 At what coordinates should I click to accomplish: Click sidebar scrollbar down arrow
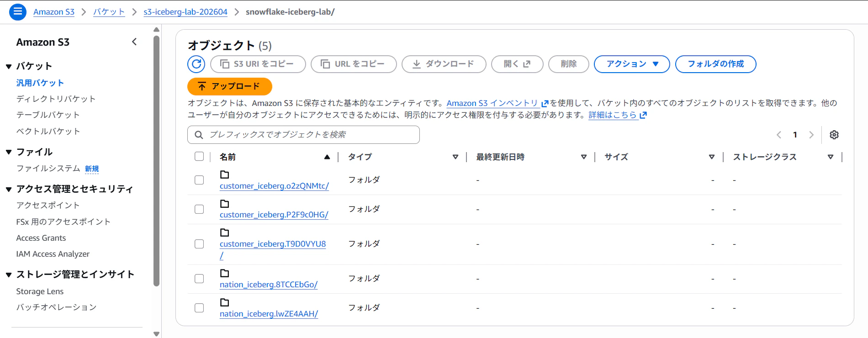[x=157, y=334]
